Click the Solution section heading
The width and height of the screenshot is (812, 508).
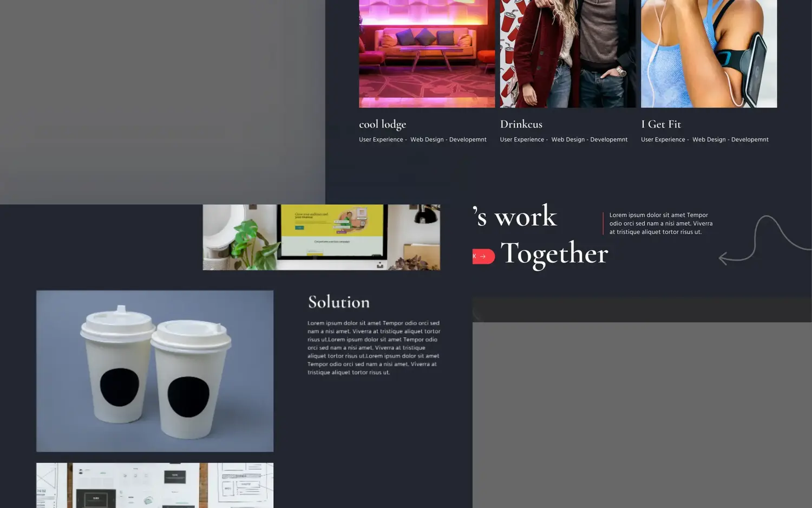[339, 302]
